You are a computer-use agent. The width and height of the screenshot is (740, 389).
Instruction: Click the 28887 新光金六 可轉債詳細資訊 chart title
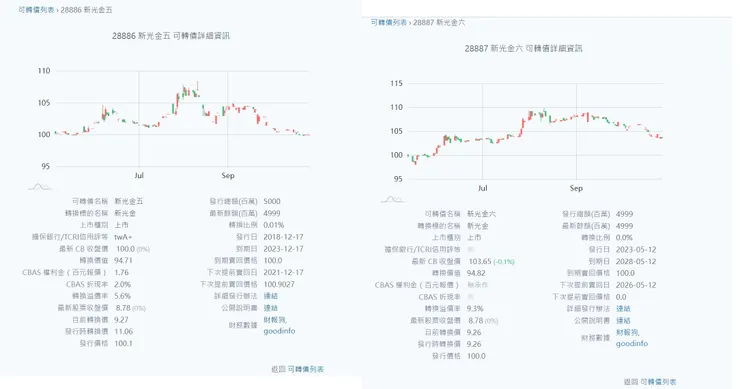[x=523, y=49]
